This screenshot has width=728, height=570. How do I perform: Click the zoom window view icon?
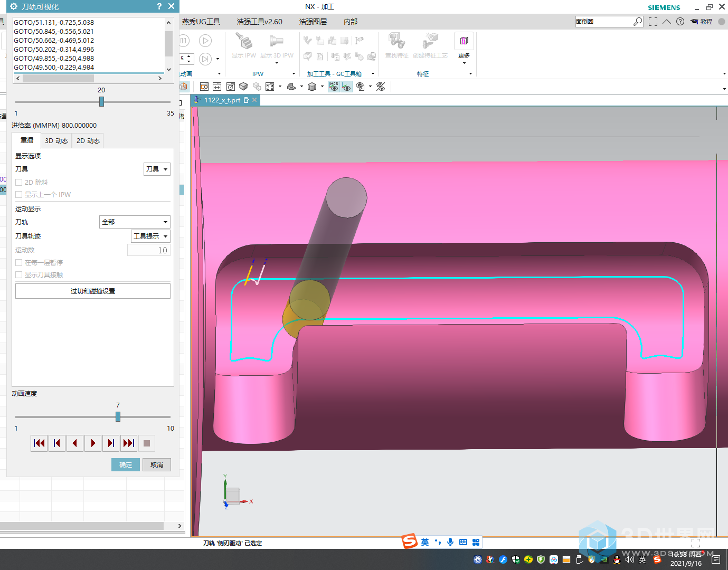pos(204,87)
